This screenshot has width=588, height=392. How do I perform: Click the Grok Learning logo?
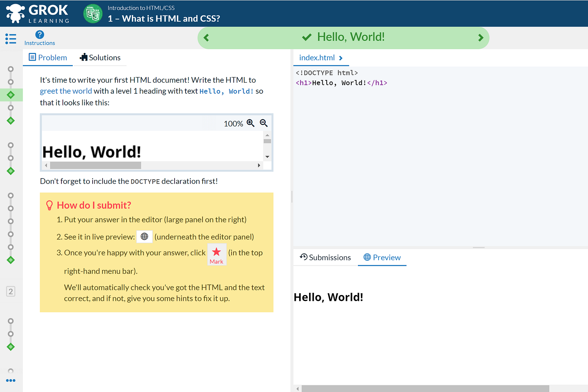[x=37, y=14]
